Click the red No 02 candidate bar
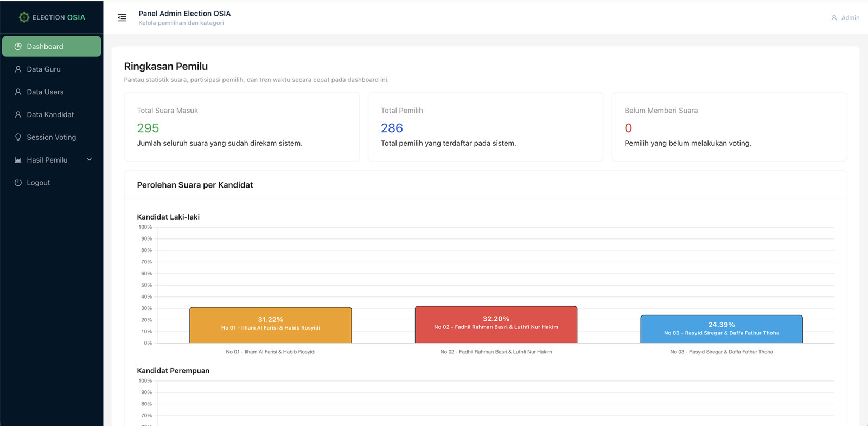 [496, 325]
